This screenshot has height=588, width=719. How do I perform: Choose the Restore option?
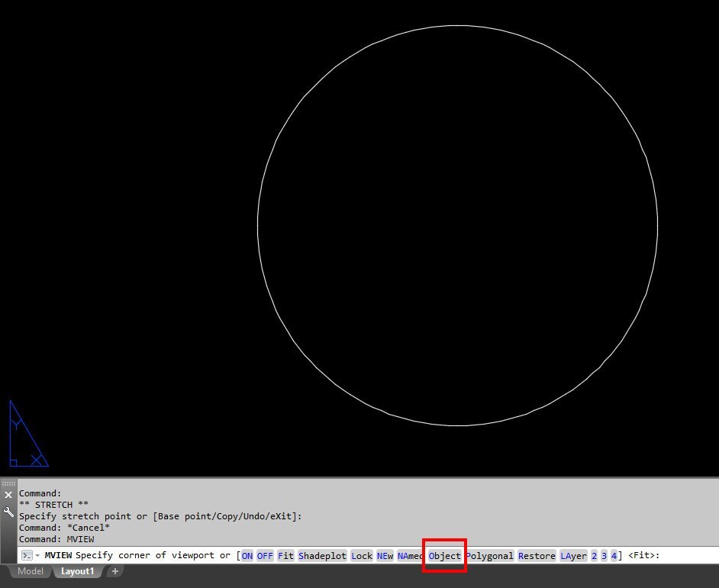click(537, 556)
